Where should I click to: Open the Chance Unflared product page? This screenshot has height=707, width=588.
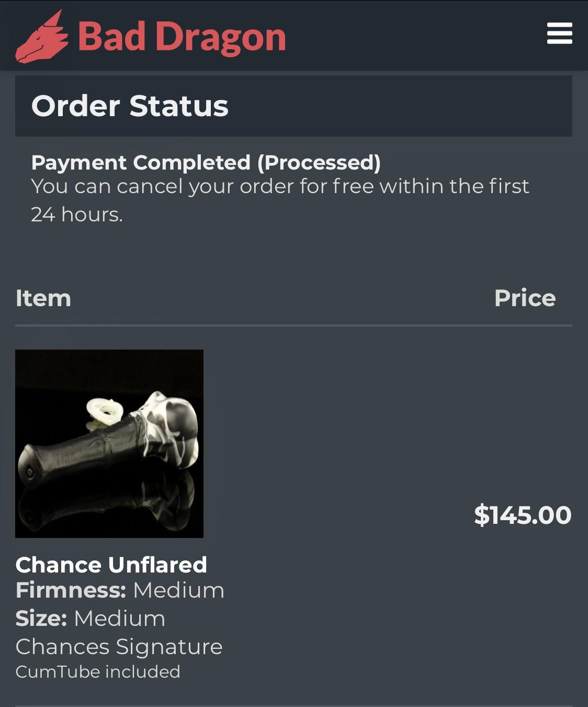click(x=111, y=565)
